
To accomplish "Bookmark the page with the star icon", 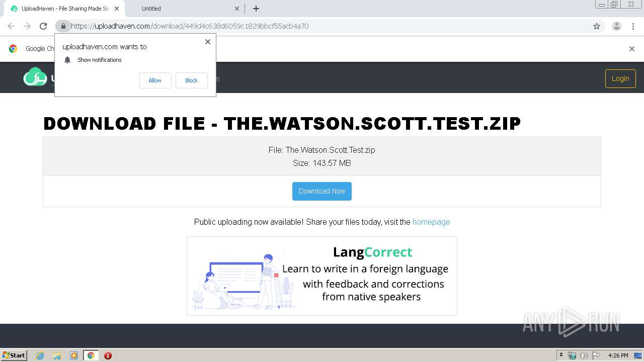I will (x=597, y=26).
